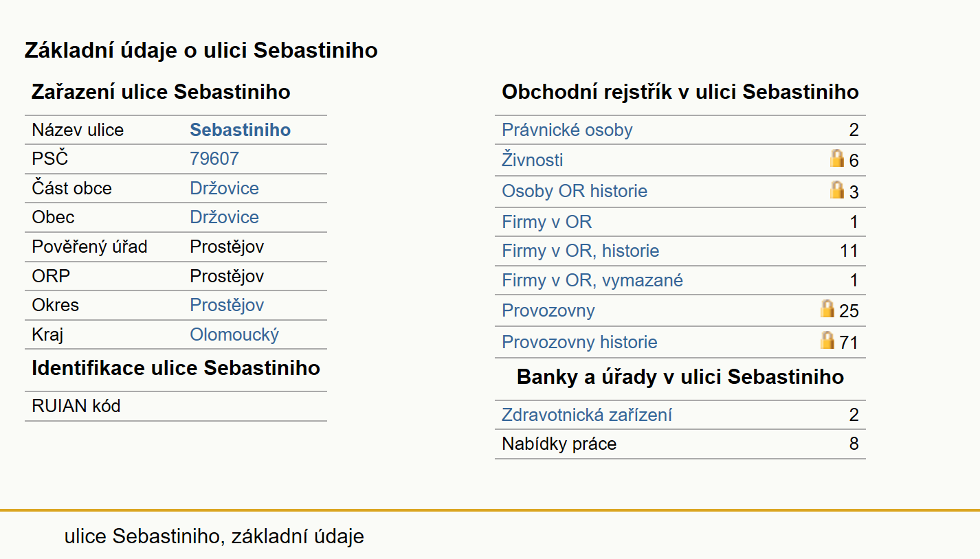Click the lock icon beside Osoby OR historie

[836, 190]
